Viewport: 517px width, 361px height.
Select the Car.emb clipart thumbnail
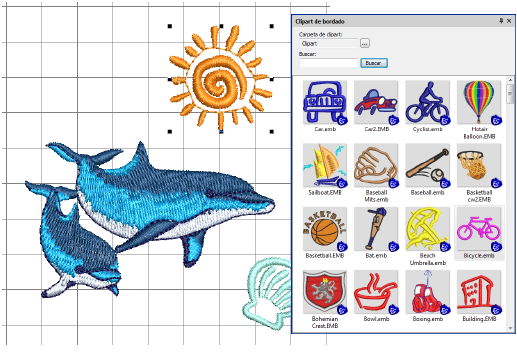[325, 102]
